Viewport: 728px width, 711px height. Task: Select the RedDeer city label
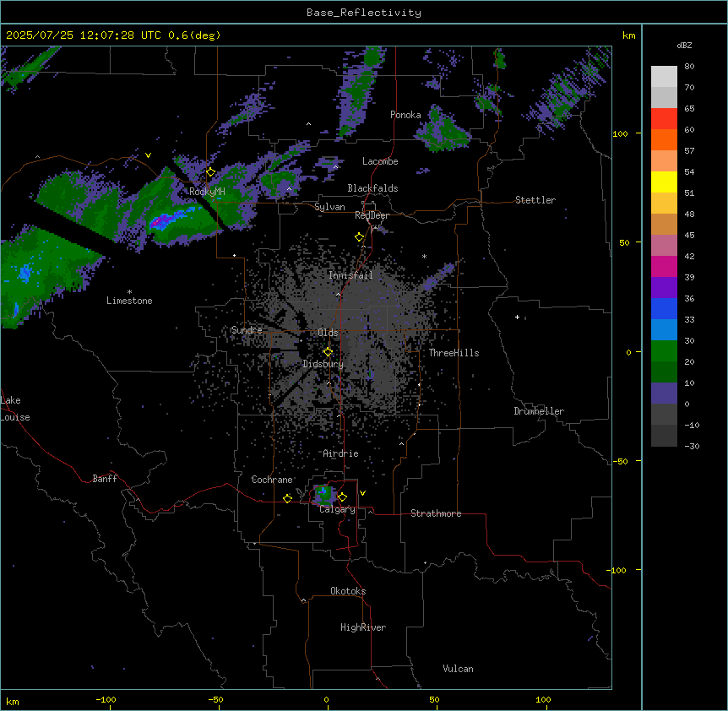click(x=372, y=215)
